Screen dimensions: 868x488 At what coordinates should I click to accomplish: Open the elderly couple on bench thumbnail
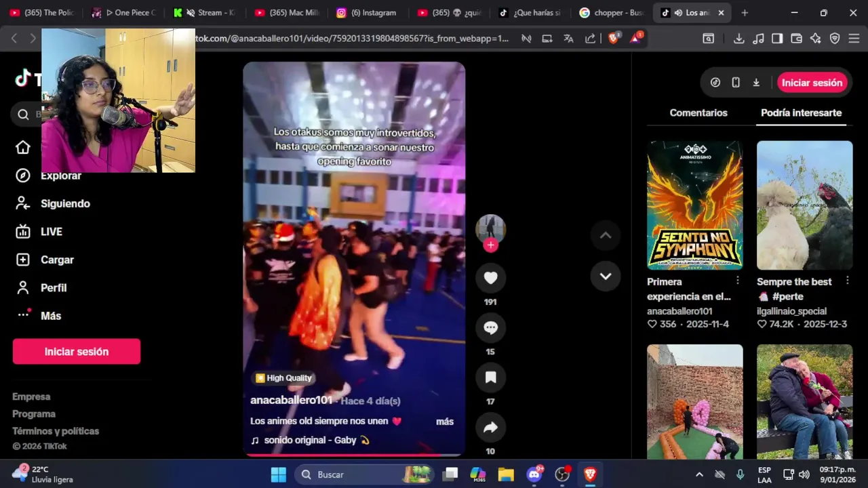[804, 402]
